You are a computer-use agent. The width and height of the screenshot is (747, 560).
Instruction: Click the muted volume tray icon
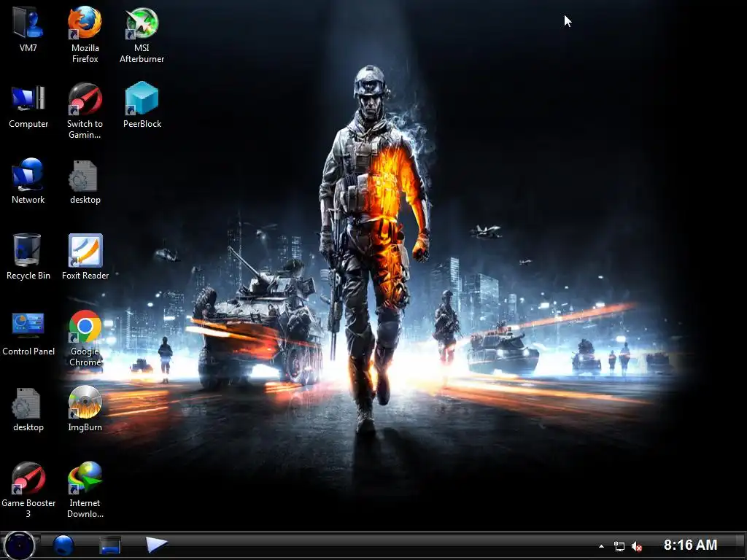click(636, 546)
